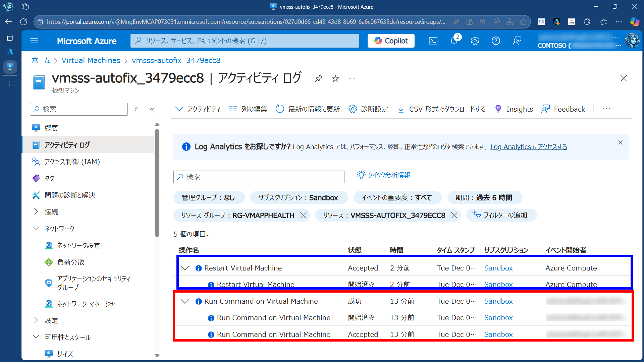The image size is (644, 362).
Task: Open ネットワーク設定 in the left menu
Action: tap(78, 245)
